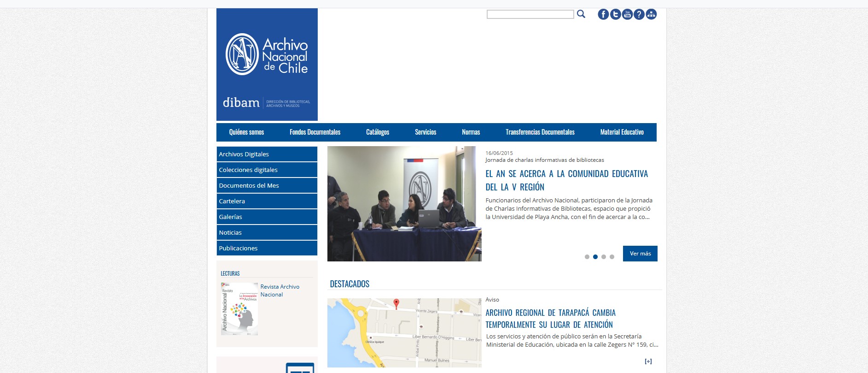Open the Facebook page icon
Image resolution: width=868 pixels, height=373 pixels.
pyautogui.click(x=603, y=14)
